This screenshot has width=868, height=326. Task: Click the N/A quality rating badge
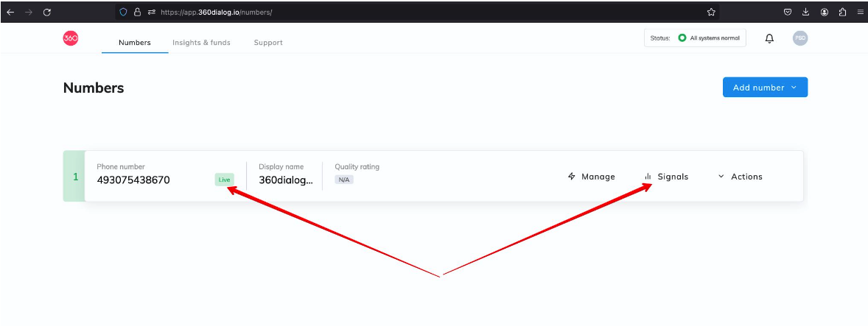tap(344, 180)
